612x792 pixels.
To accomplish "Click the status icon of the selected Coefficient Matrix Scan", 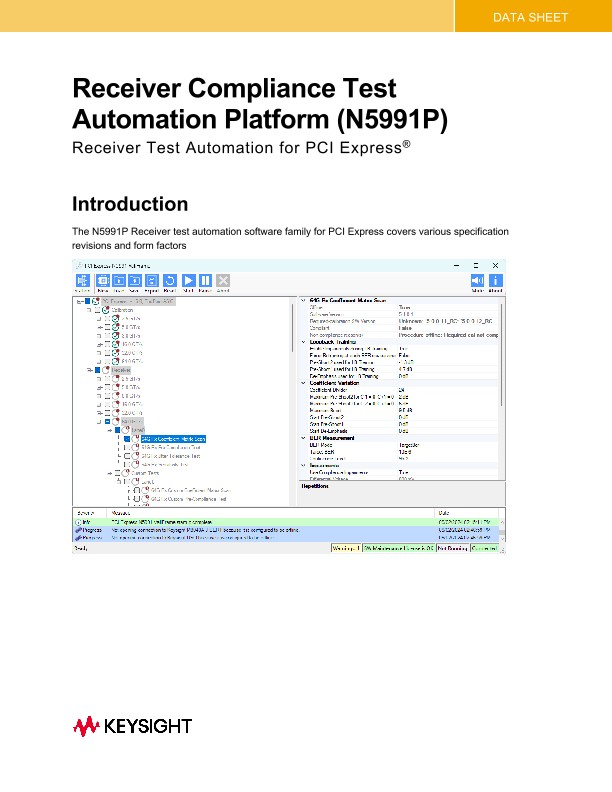I will click(x=136, y=439).
